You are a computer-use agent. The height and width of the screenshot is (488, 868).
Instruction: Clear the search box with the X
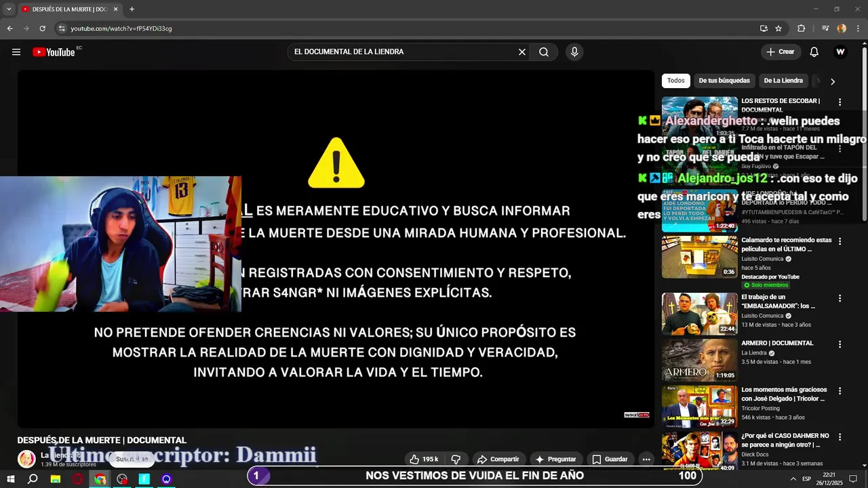(522, 52)
